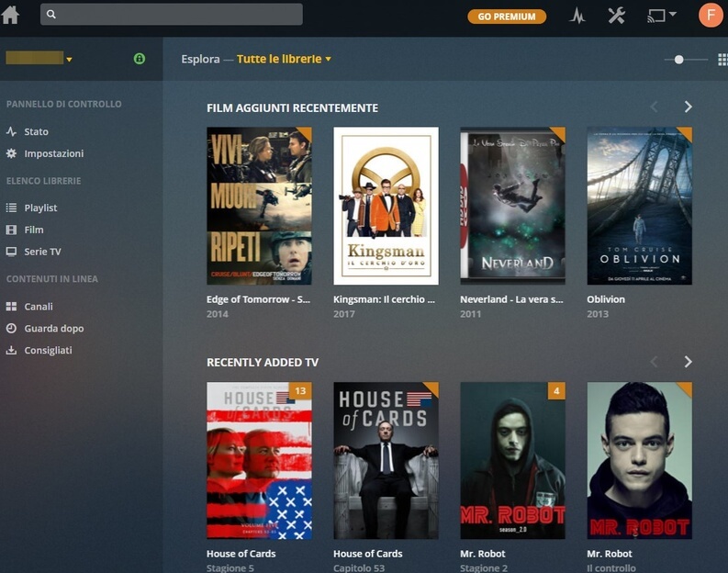The image size is (728, 573).
Task: Click the Impostazioni gear icon
Action: tap(12, 153)
